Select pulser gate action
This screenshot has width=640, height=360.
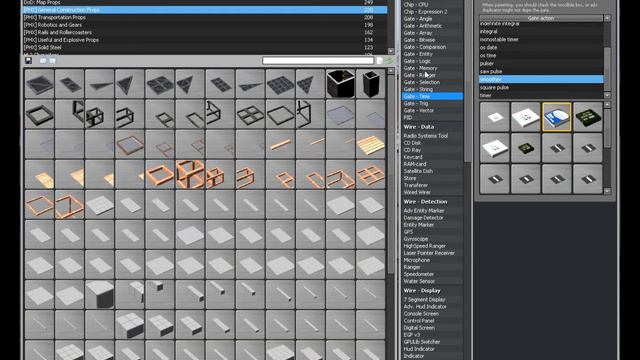[541, 63]
